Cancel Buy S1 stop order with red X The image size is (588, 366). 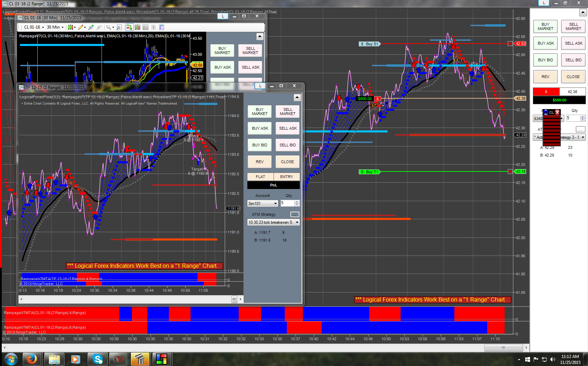point(510,44)
